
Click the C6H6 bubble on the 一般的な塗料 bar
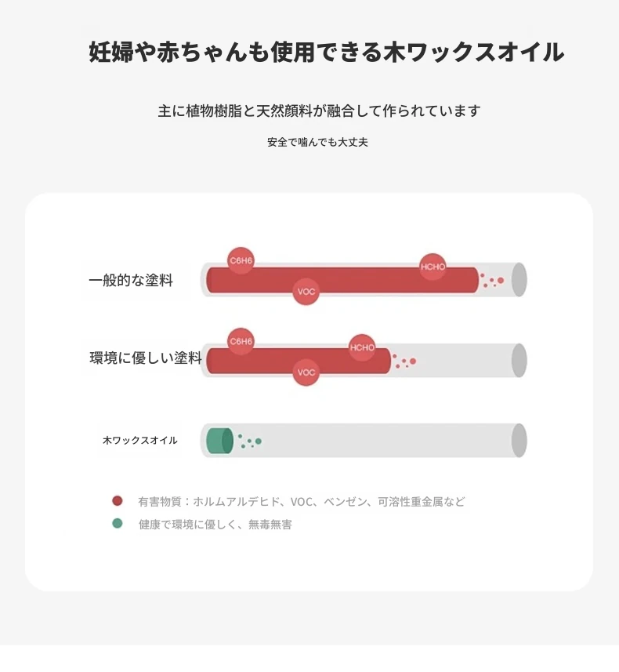[241, 260]
